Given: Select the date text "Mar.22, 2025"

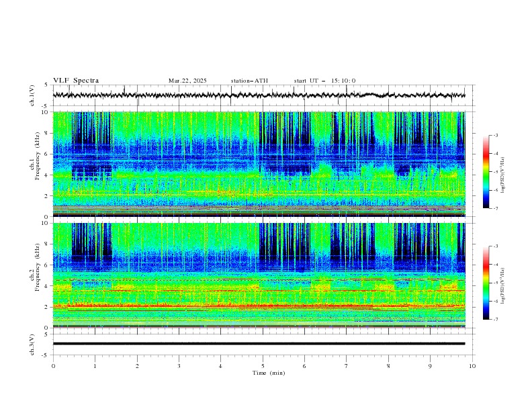Looking at the screenshot, I should (187, 81).
